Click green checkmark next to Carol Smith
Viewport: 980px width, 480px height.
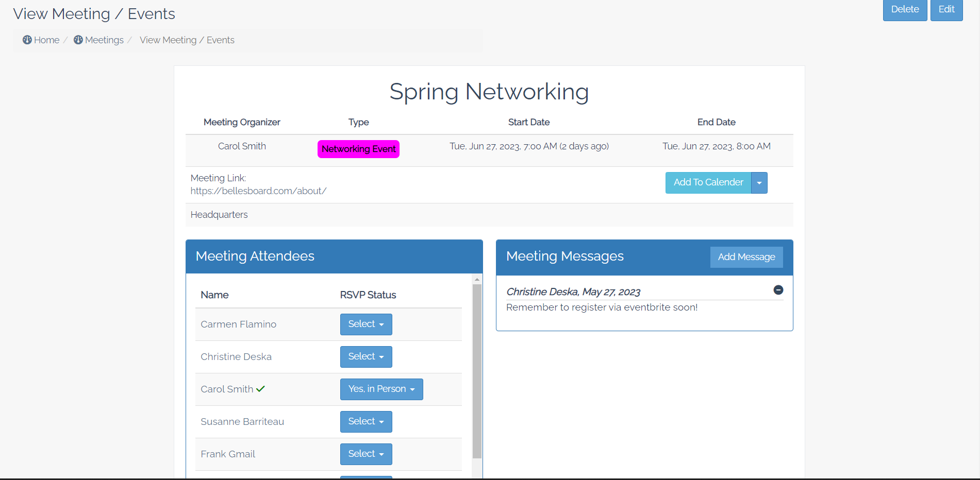pyautogui.click(x=260, y=389)
